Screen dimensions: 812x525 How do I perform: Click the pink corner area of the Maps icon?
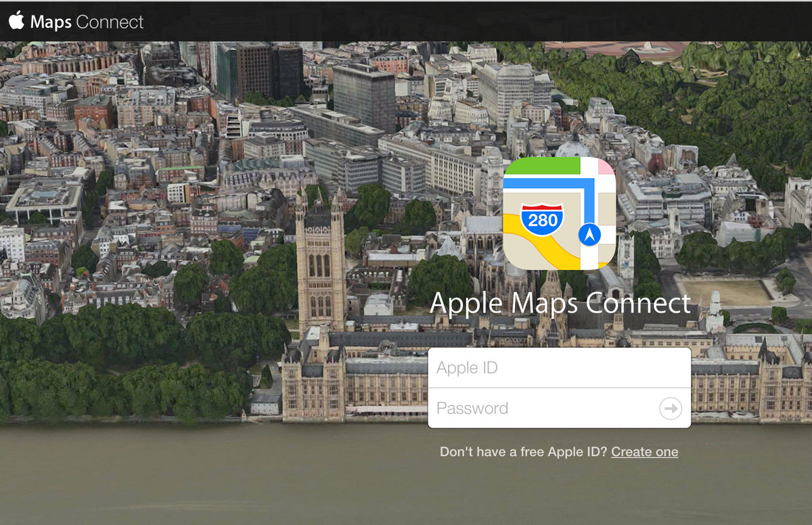pos(605,166)
